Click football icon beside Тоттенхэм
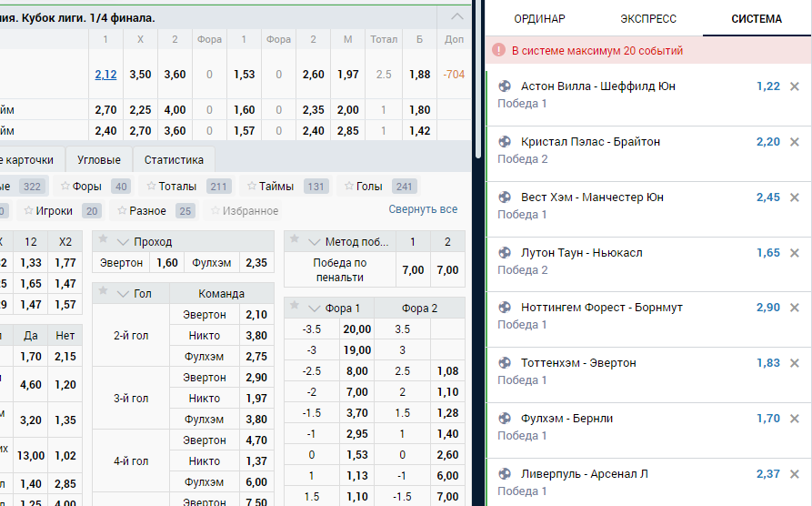This screenshot has width=812, height=506. (x=505, y=363)
